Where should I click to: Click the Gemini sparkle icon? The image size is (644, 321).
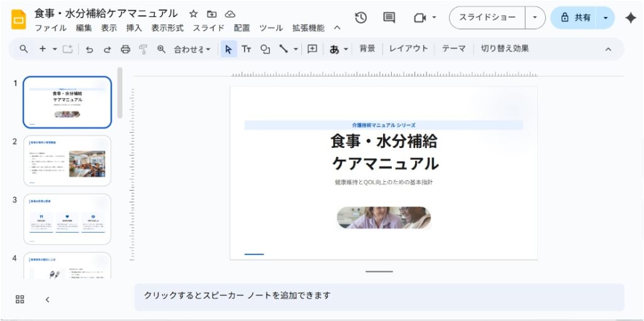pyautogui.click(x=630, y=18)
